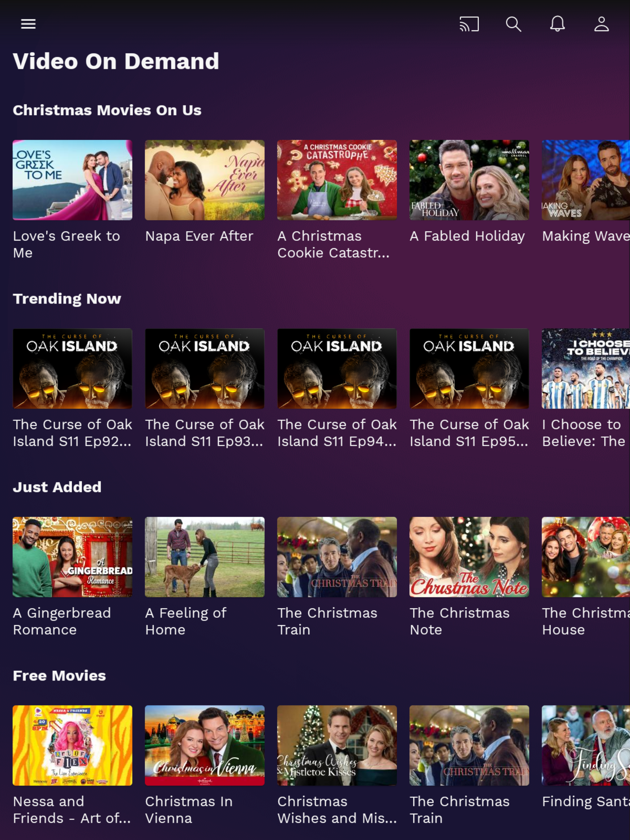Select A Christmas Cookie Catastrophe poster
This screenshot has height=840, width=630.
point(337,180)
